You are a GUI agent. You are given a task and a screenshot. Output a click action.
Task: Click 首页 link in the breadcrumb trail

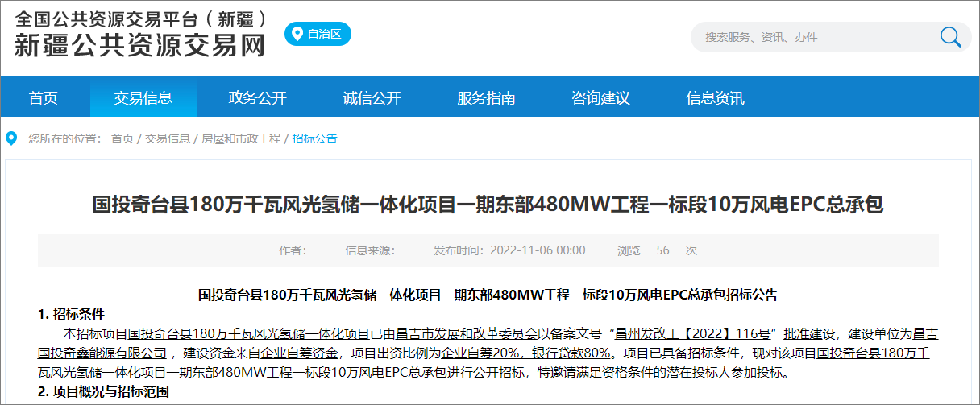click(x=122, y=138)
